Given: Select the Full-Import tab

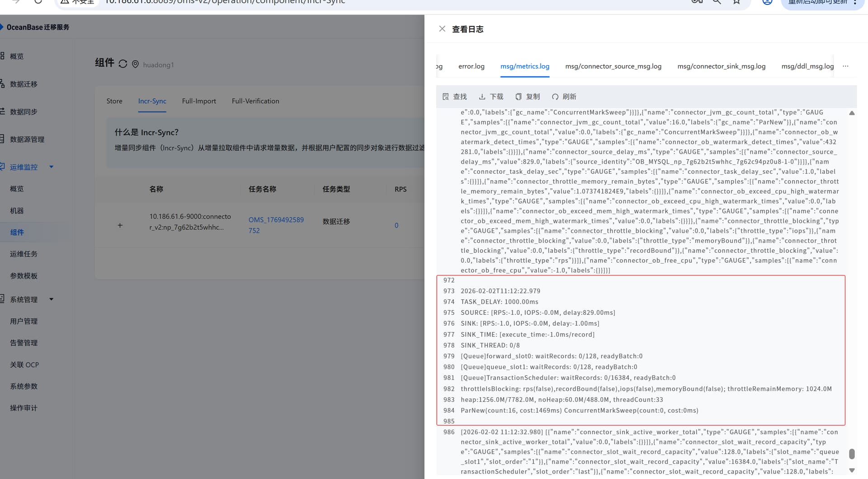Looking at the screenshot, I should click(x=199, y=101).
